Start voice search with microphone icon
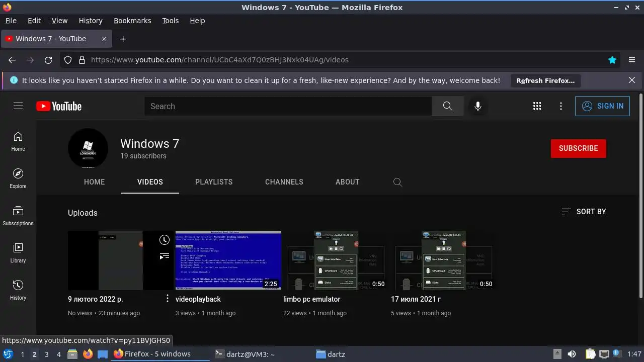The width and height of the screenshot is (644, 362). click(478, 106)
